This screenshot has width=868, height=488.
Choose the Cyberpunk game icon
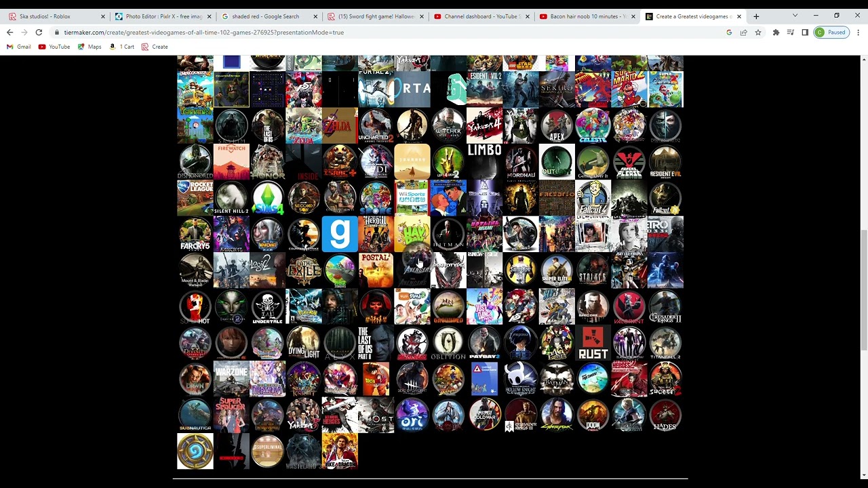557,415
